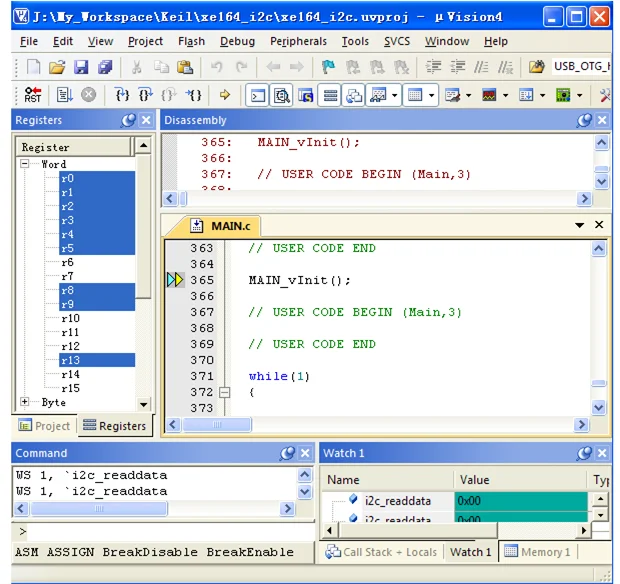This screenshot has width=620, height=584.
Task: Click the Undo arrow icon
Action: tap(216, 67)
